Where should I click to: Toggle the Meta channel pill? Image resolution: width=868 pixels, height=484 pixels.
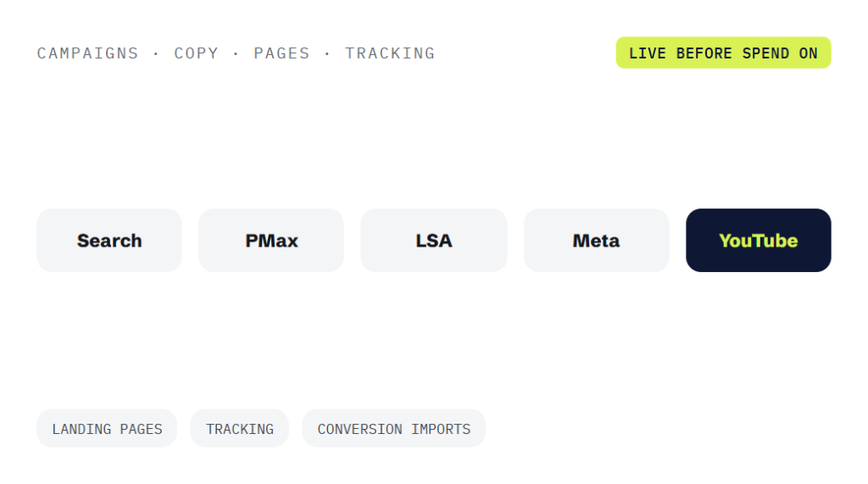[x=596, y=241]
